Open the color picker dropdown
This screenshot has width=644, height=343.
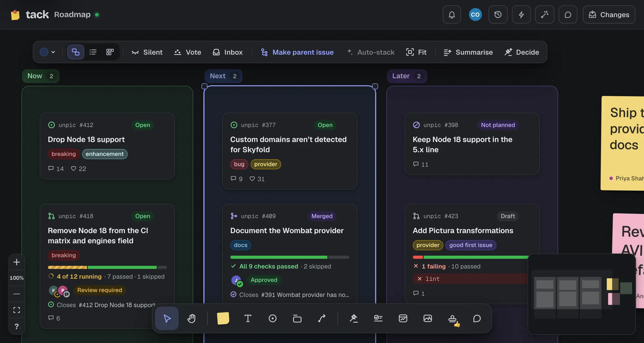47,52
